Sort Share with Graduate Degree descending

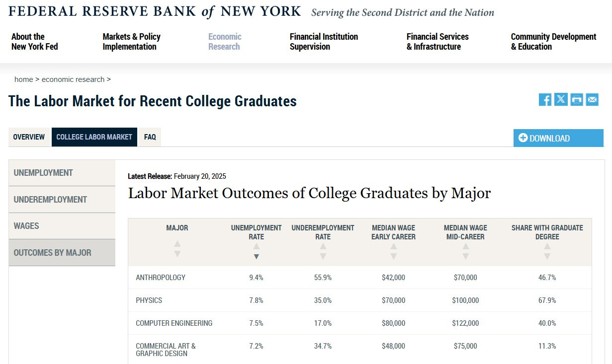tap(547, 257)
